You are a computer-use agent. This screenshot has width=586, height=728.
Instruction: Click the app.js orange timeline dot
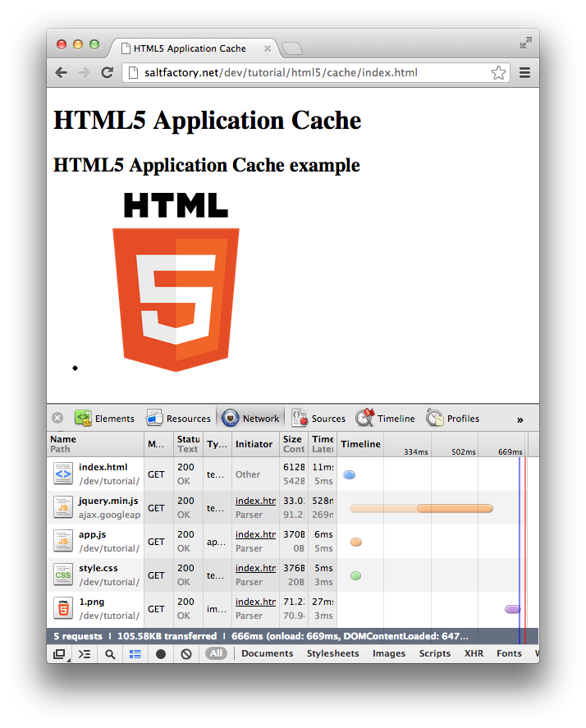[x=356, y=542]
